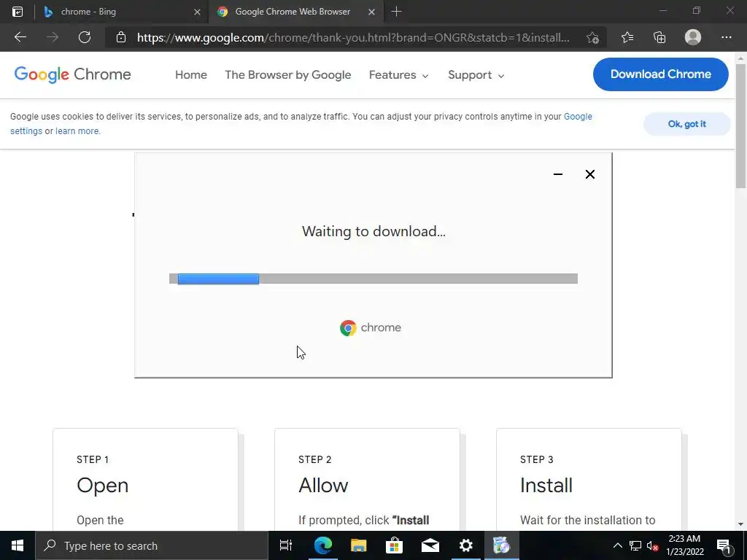Click the taskbar search box
Screen dimensions: 747x560
tap(152, 545)
